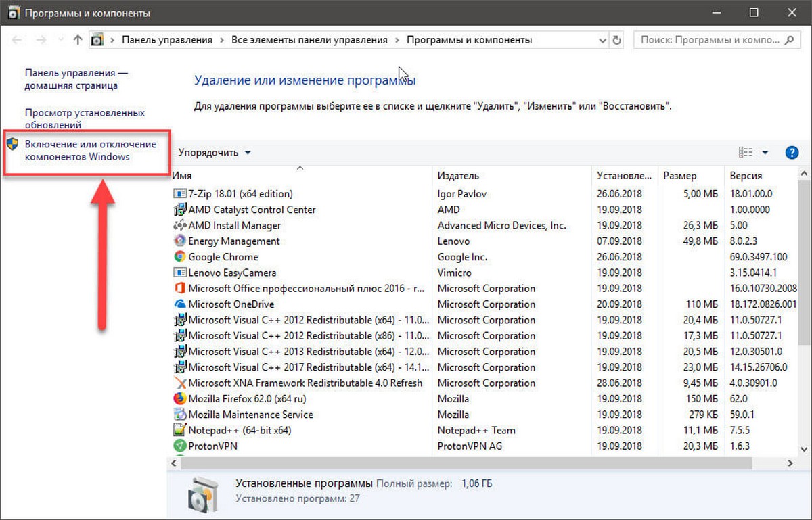This screenshot has height=520, width=812.
Task: Click the address bar control panel icon
Action: tap(98, 40)
